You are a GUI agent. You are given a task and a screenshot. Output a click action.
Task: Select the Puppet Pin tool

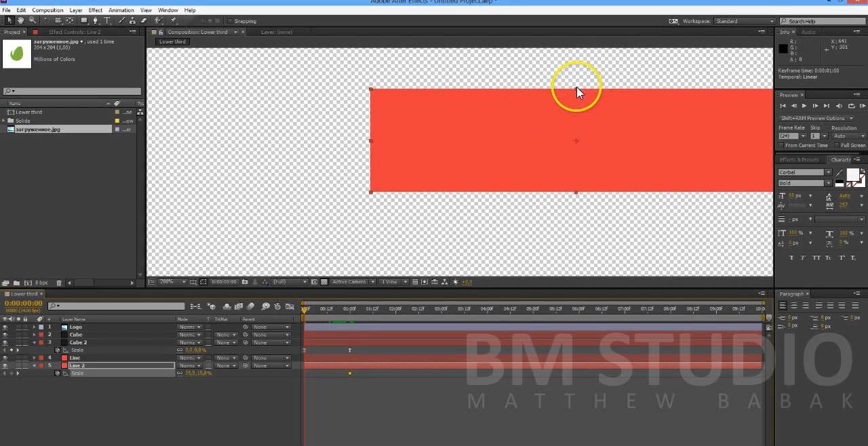tap(173, 20)
